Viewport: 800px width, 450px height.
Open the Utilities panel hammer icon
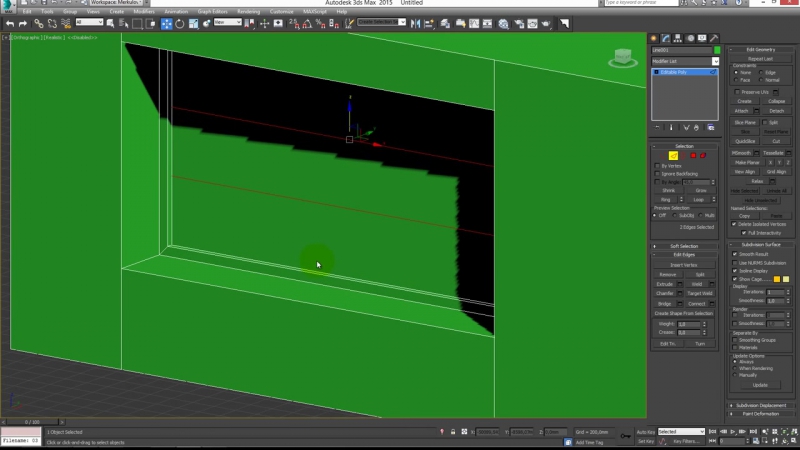pos(714,38)
